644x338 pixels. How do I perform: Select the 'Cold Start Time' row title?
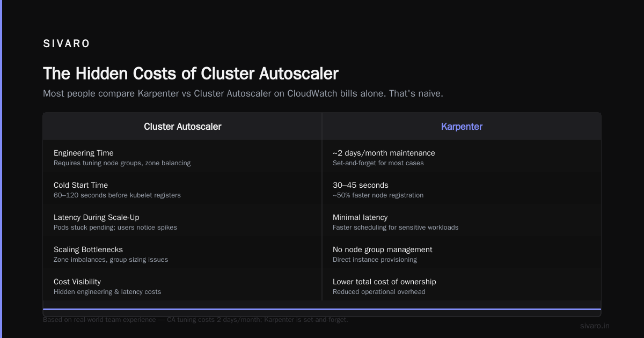(80, 185)
